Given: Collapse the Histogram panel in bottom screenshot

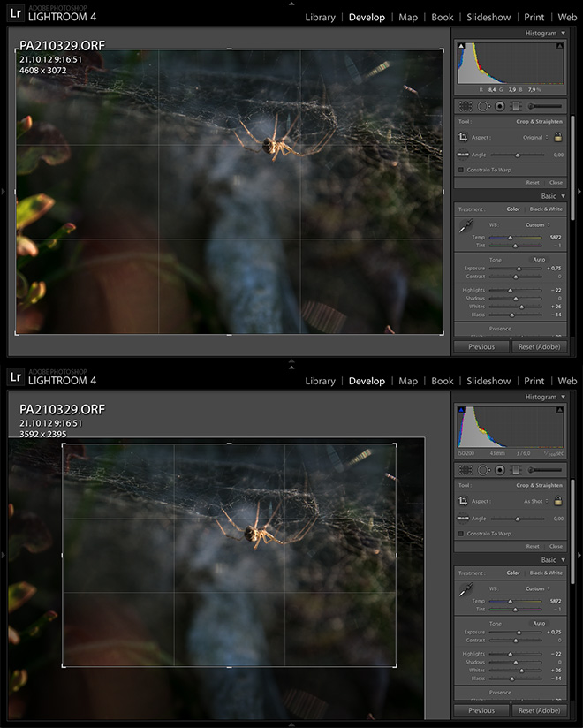Looking at the screenshot, I should pos(563,397).
